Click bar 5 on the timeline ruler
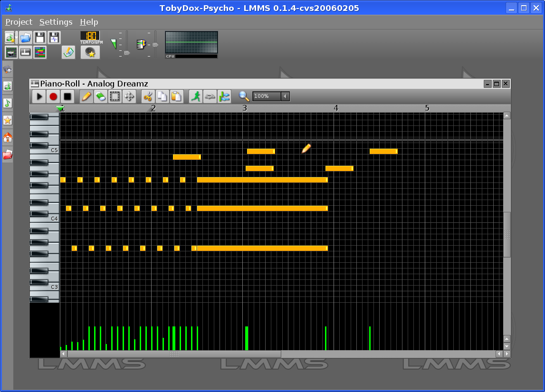 pyautogui.click(x=427, y=108)
